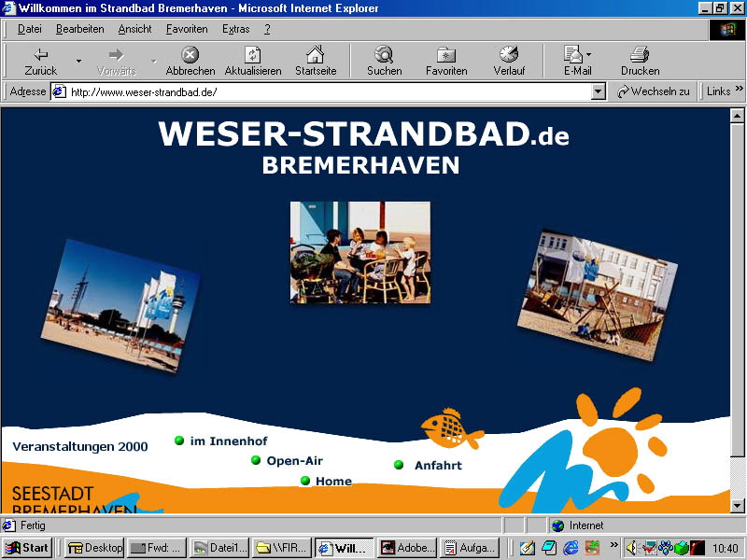747x560 pixels.
Task: Reload the page with Aktualisieren
Action: click(252, 62)
